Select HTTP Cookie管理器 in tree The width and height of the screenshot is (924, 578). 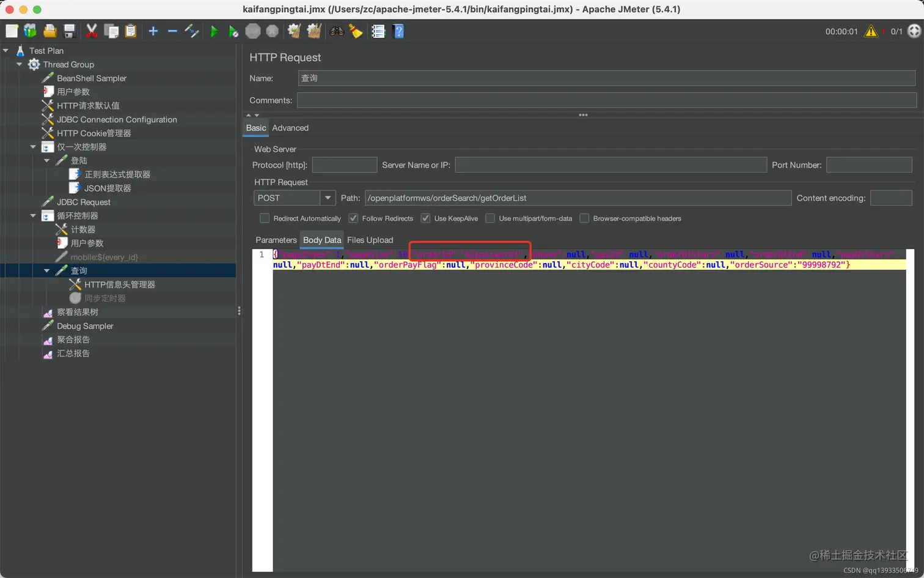point(94,133)
